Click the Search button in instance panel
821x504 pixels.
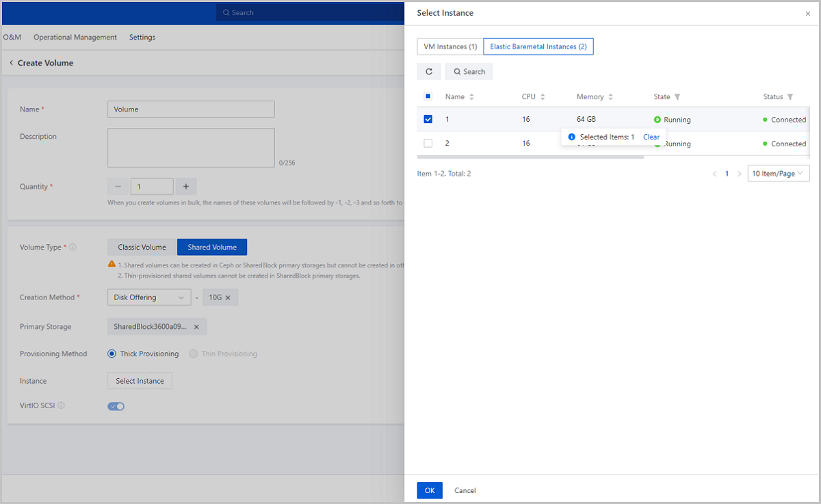coord(469,72)
